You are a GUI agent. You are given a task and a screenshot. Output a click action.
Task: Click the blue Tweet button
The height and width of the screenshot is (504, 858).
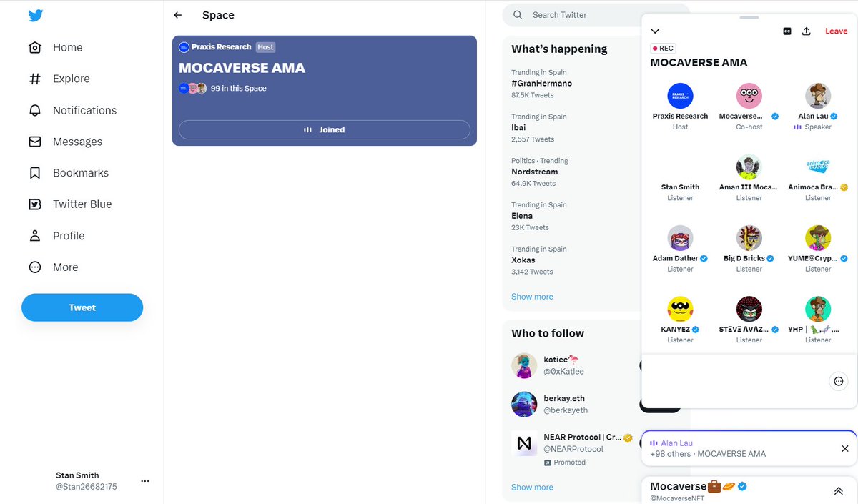82,307
